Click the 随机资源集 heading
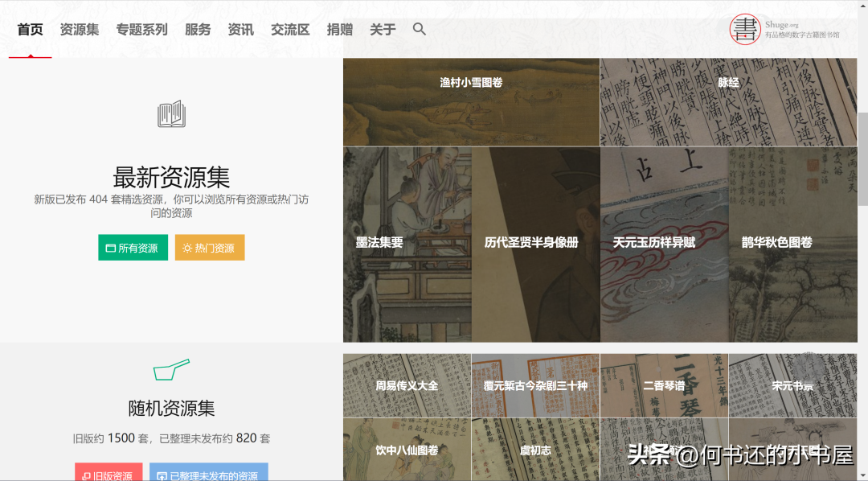This screenshot has height=481, width=868. 172,409
